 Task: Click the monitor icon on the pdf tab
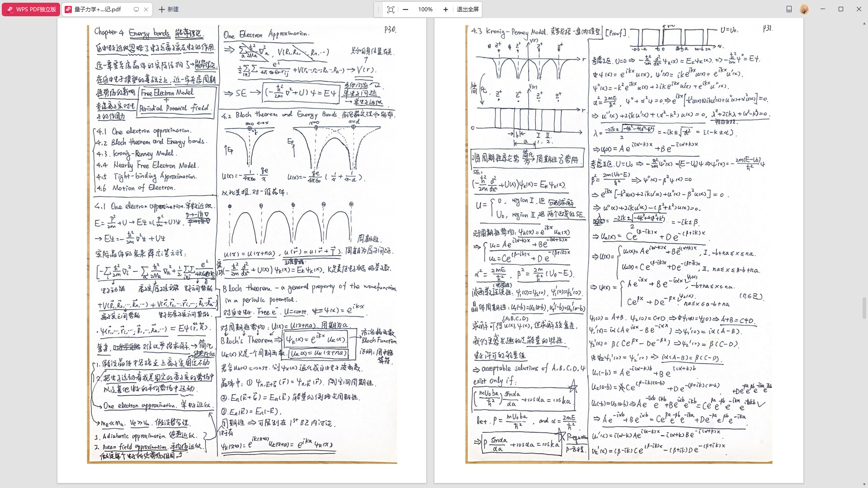[136, 9]
